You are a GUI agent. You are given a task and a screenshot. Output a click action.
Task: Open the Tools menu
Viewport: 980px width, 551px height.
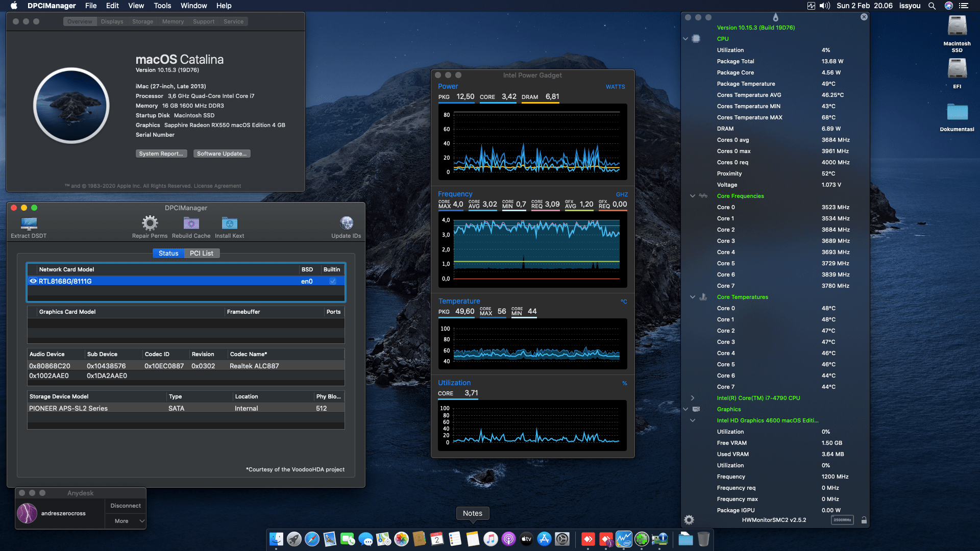coord(162,6)
